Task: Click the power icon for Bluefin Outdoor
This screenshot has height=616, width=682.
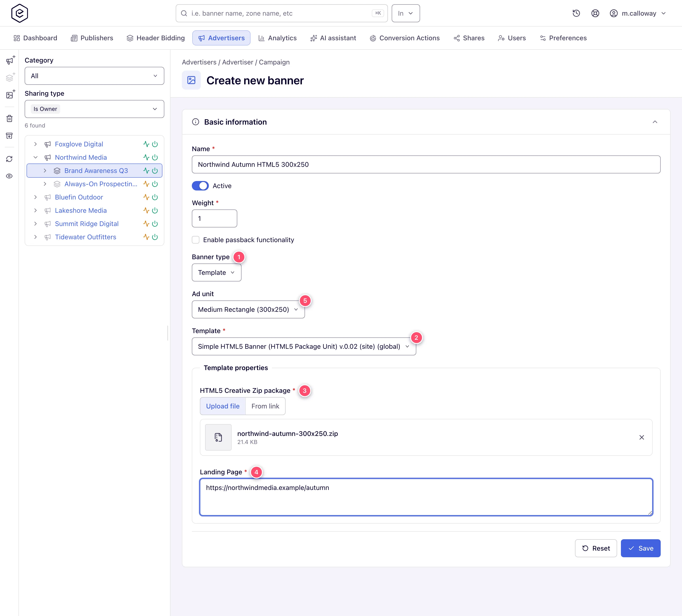Action: (155, 197)
